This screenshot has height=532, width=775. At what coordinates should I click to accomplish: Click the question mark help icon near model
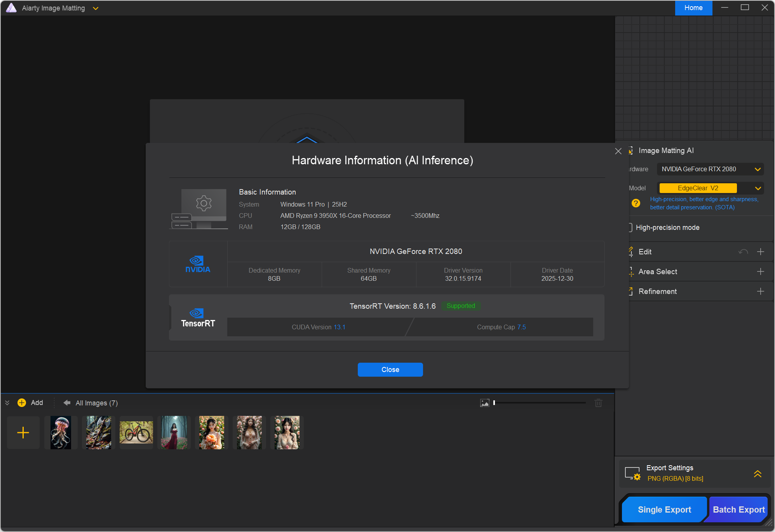pos(636,203)
